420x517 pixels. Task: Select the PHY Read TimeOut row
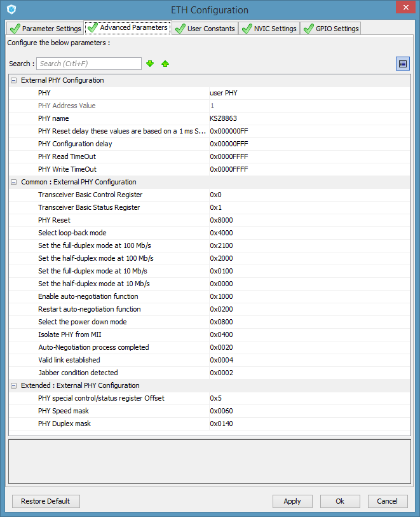[x=210, y=156]
